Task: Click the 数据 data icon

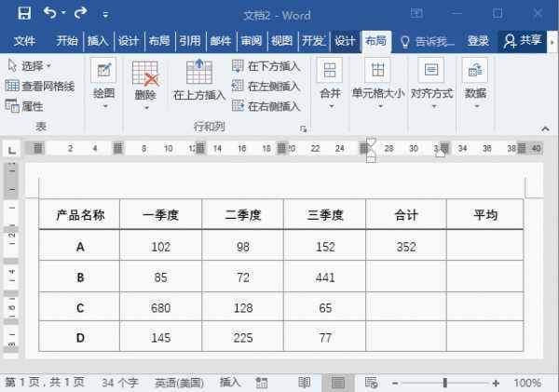Action: click(x=475, y=70)
